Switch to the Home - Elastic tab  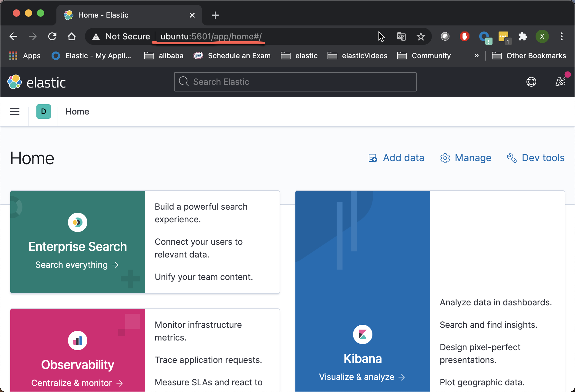click(103, 15)
